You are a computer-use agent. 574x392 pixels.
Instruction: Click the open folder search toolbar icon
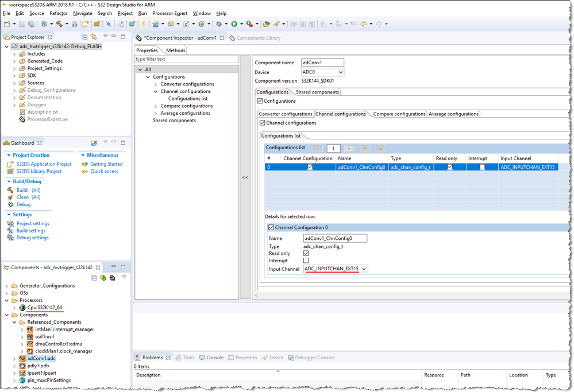tap(267, 24)
